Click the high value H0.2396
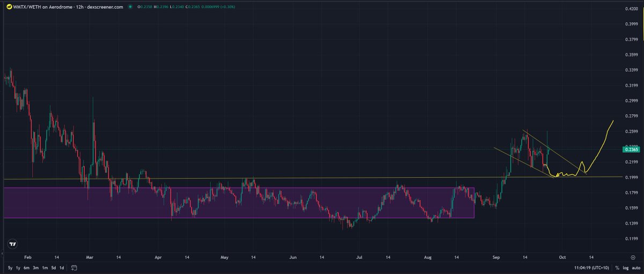 [160, 7]
